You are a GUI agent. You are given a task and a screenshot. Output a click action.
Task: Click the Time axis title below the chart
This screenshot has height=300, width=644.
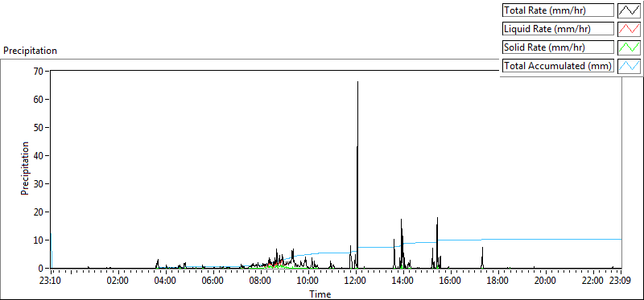click(320, 294)
